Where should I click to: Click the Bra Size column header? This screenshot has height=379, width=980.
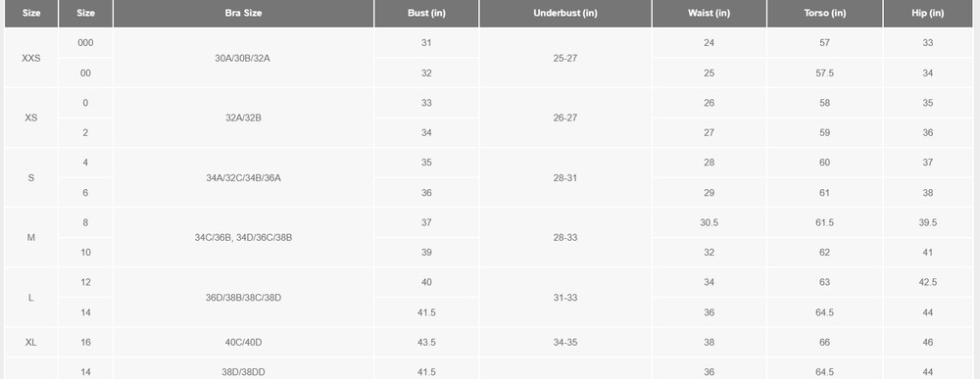[243, 13]
